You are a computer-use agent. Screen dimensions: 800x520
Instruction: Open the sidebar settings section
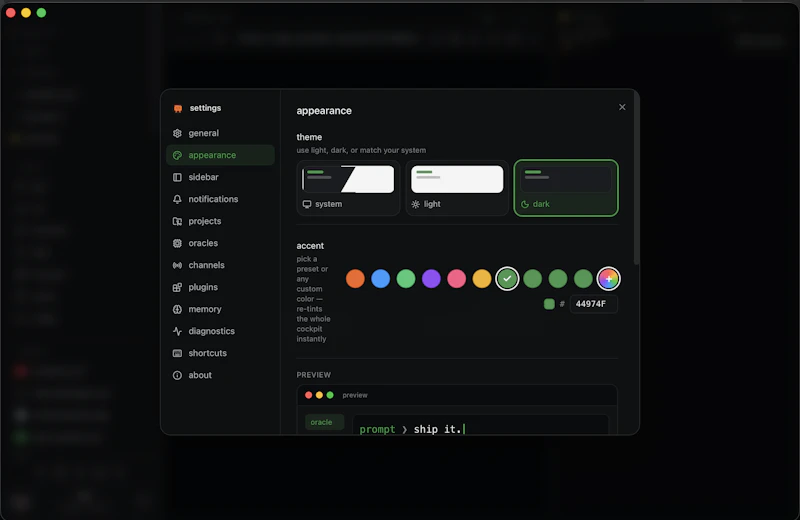click(x=220, y=177)
